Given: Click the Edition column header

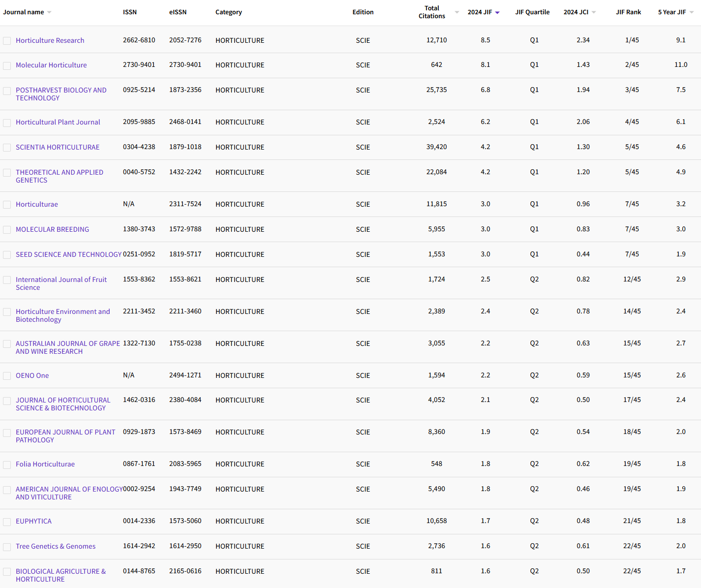Looking at the screenshot, I should pos(363,12).
